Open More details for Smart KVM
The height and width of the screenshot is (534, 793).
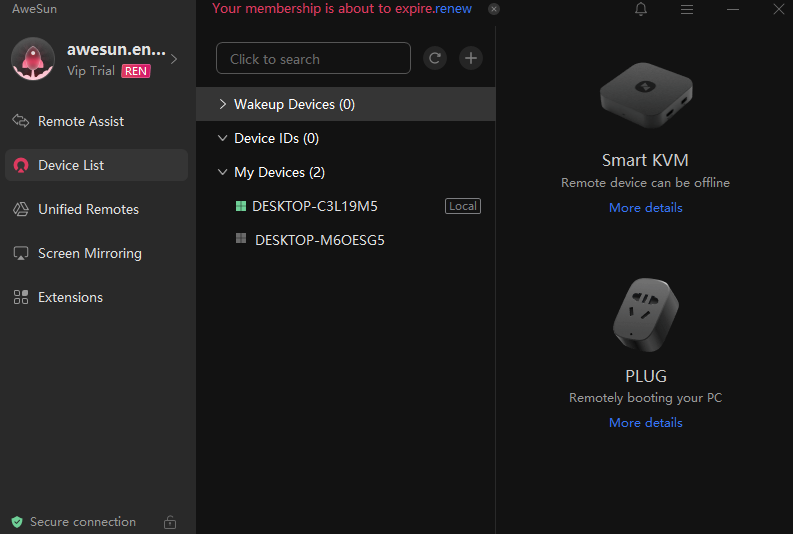pos(645,208)
